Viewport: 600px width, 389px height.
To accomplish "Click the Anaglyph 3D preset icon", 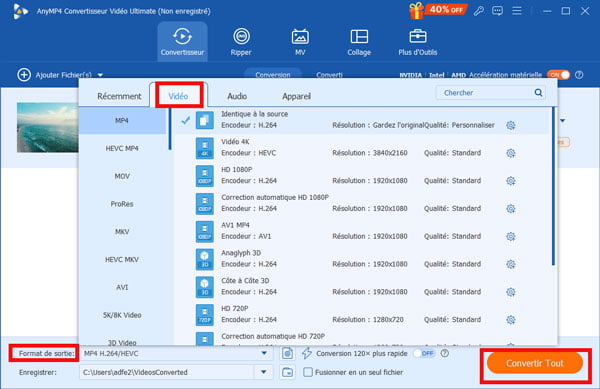I will click(x=205, y=259).
